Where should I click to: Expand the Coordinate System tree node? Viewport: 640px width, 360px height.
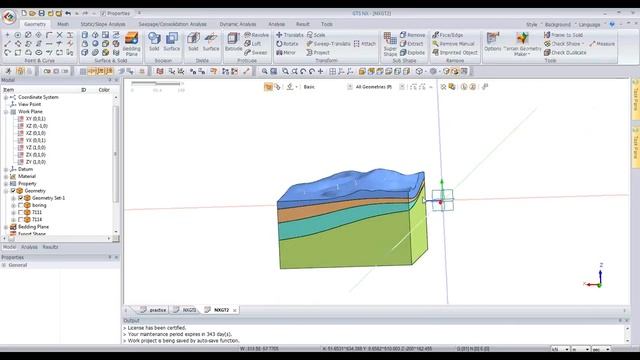coord(6,97)
